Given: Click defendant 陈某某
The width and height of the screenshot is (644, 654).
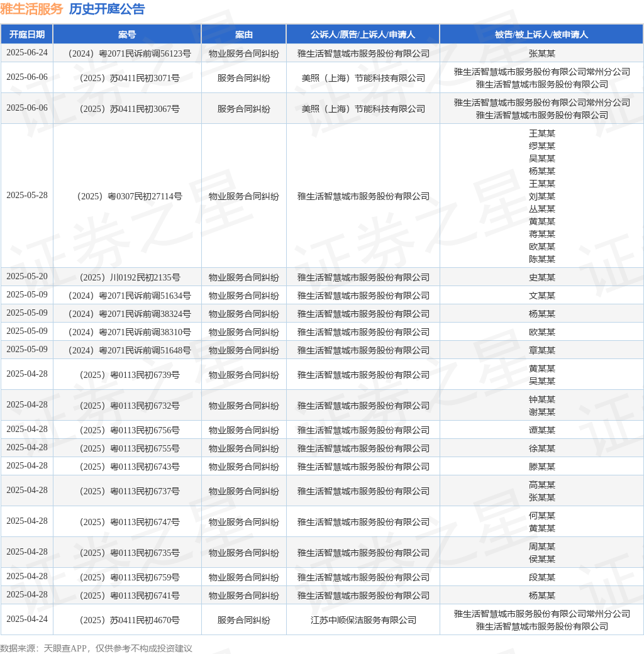Looking at the screenshot, I should [542, 259].
